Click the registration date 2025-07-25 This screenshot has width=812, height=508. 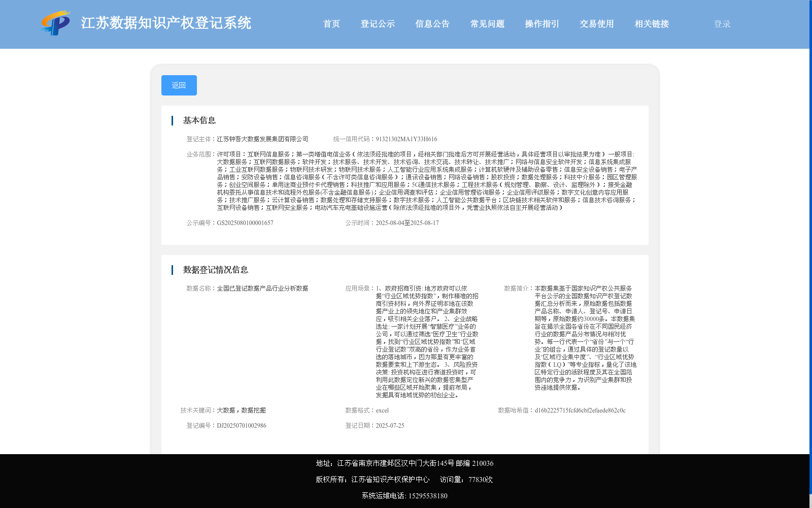tap(390, 425)
